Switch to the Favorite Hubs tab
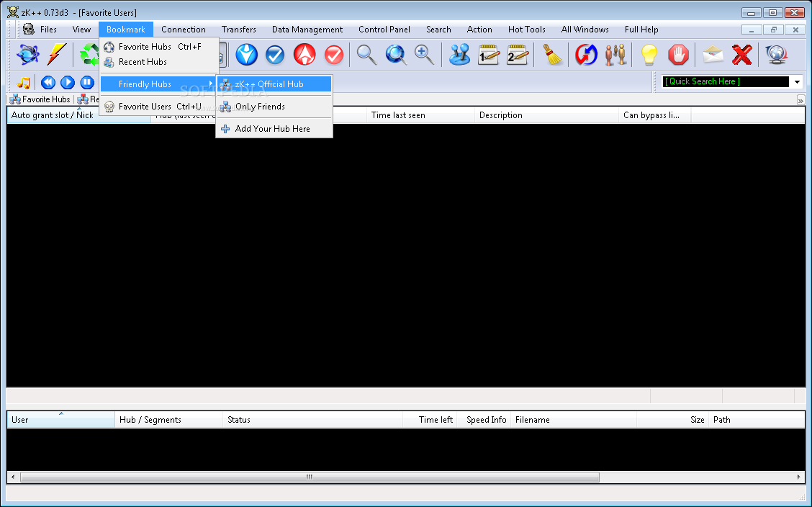The image size is (812, 507). point(40,99)
